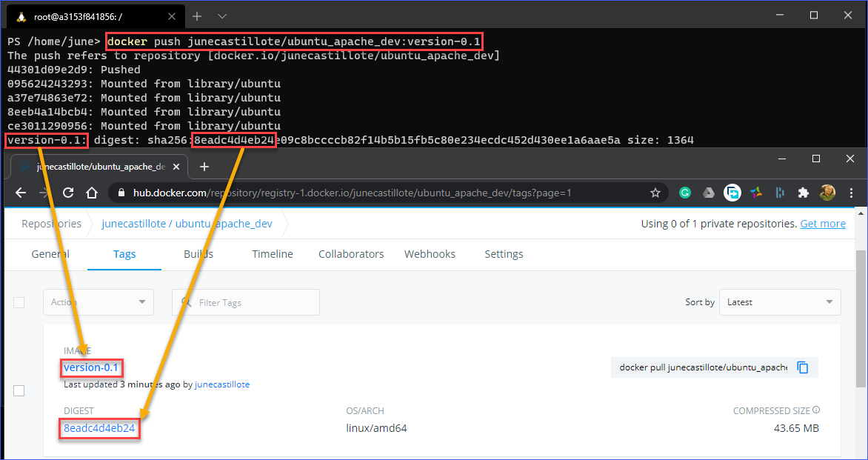Click 'Using 0 of 1 private repositories' text
Image resolution: width=868 pixels, height=460 pixels.
point(719,224)
